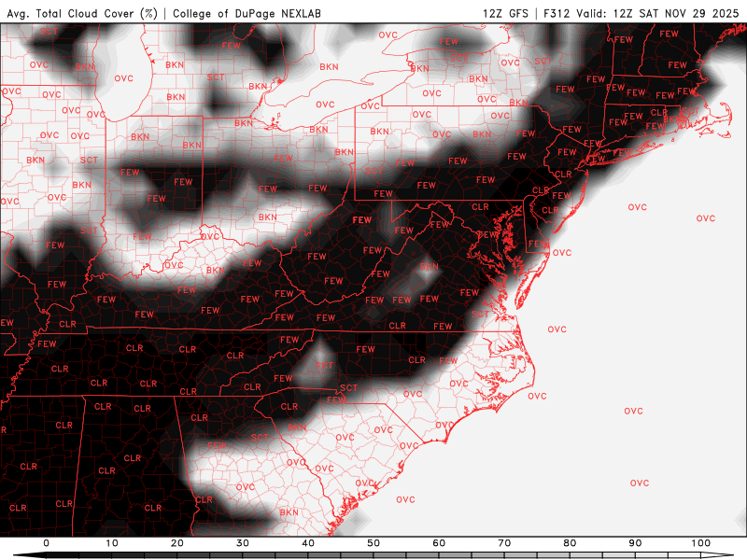Image resolution: width=747 pixels, height=560 pixels.
Task: Click the colorbar label '20'
Action: tap(177, 543)
